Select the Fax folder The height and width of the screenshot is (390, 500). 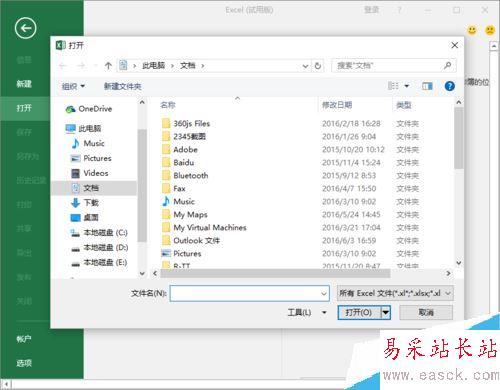click(174, 189)
